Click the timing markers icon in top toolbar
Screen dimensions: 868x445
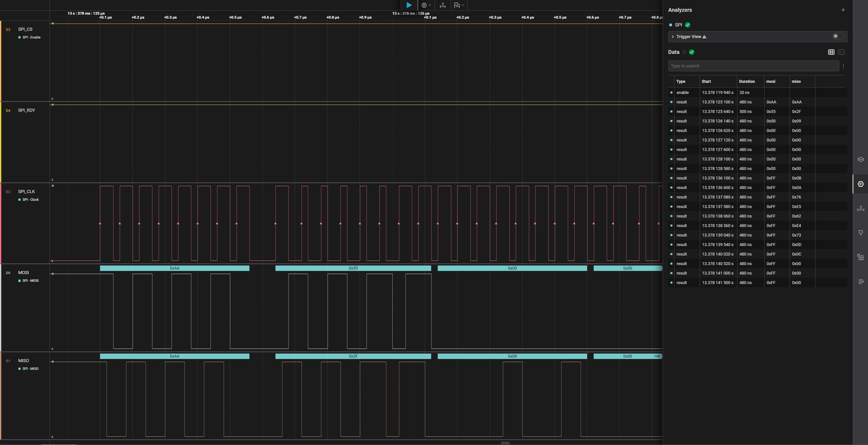click(x=457, y=5)
